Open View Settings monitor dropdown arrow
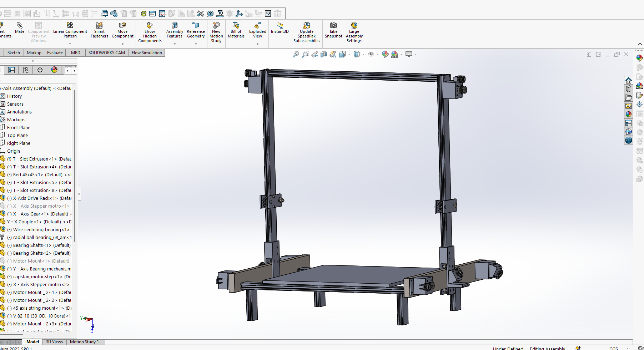644x350 pixels. click(x=416, y=55)
